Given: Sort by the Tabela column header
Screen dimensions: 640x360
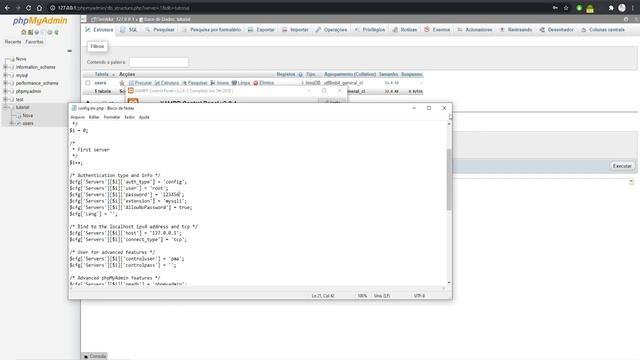Looking at the screenshot, I should coord(101,74).
